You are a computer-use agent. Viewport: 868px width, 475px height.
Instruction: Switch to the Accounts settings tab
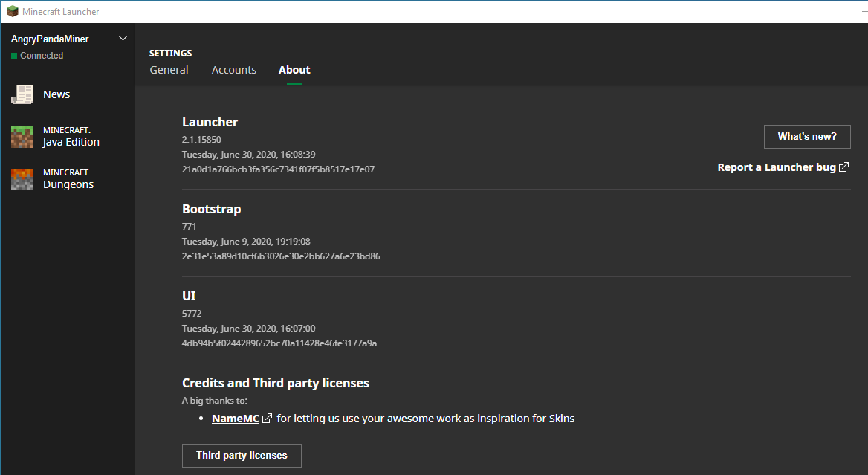pos(233,70)
